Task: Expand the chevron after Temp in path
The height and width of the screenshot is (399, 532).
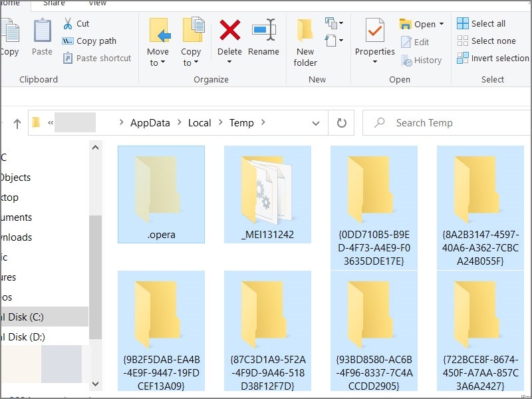Action: 263,122
